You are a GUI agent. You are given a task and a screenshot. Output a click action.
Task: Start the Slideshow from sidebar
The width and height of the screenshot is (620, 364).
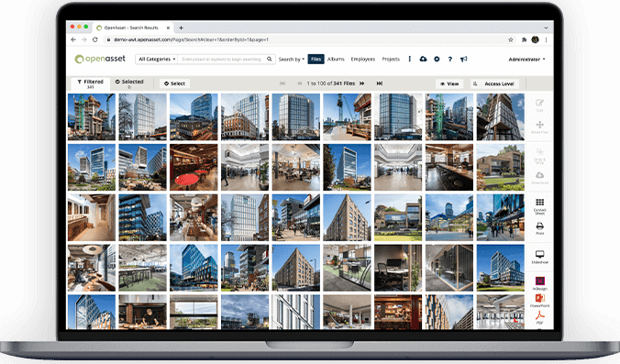pos(539,257)
